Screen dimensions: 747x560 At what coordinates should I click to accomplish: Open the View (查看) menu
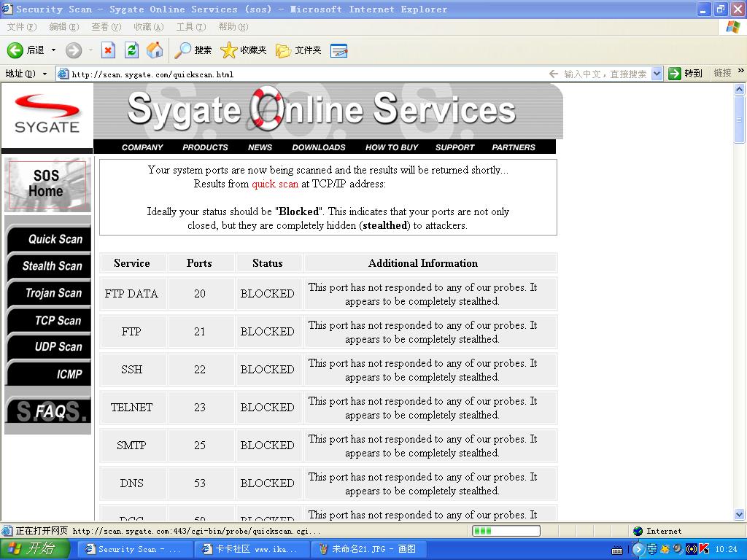point(106,27)
